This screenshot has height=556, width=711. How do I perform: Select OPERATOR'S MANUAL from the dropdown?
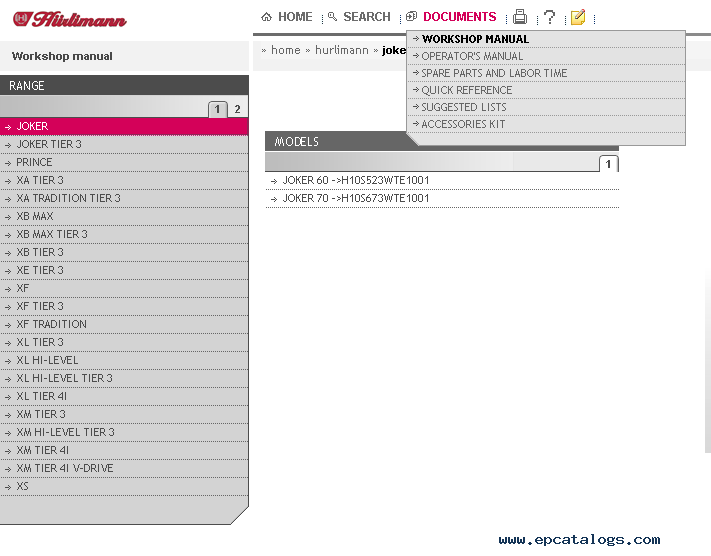(546, 56)
